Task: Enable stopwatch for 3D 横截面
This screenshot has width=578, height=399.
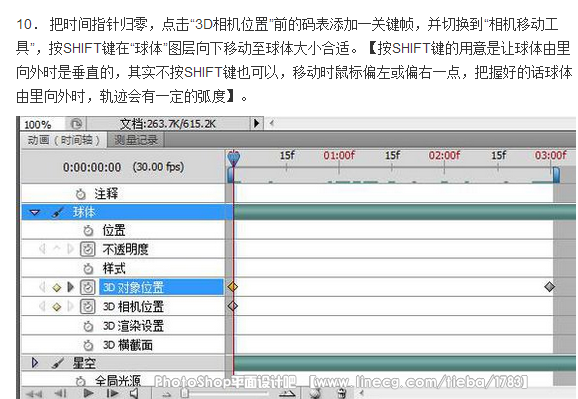Action: tap(88, 345)
